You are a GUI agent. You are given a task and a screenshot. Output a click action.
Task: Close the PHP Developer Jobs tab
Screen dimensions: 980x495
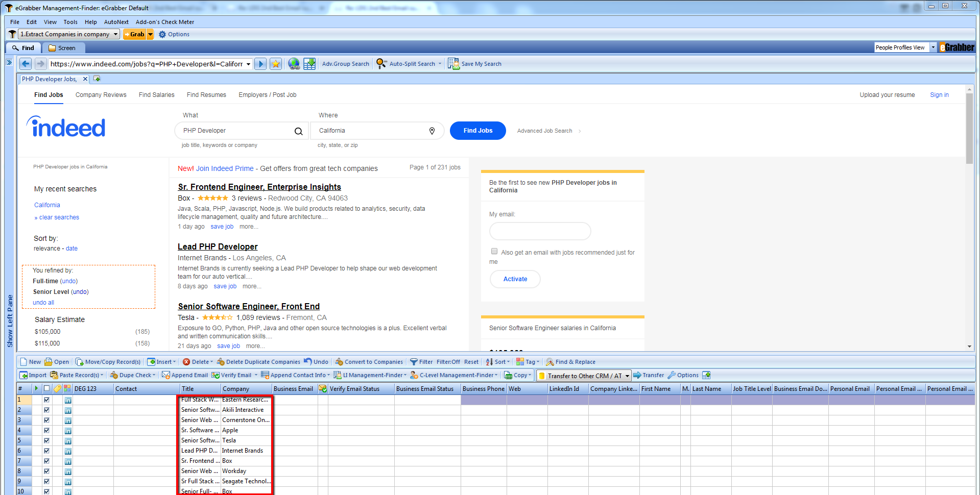[85, 79]
